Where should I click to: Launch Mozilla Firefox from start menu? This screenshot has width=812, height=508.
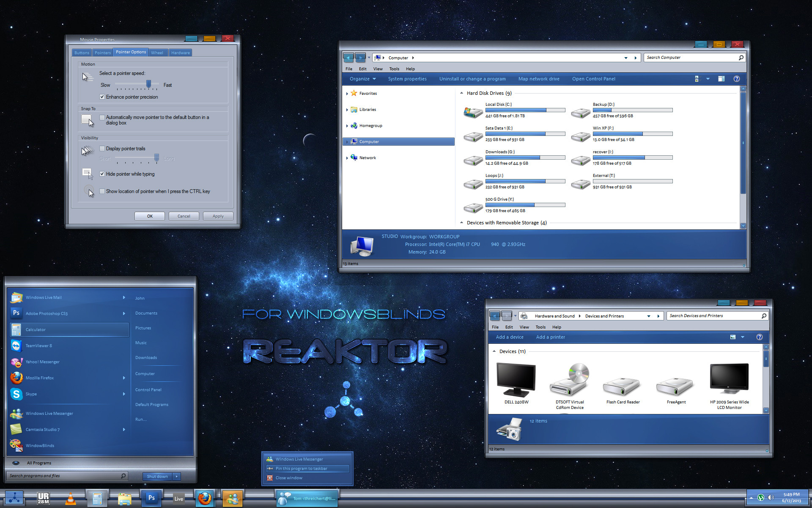tap(69, 378)
